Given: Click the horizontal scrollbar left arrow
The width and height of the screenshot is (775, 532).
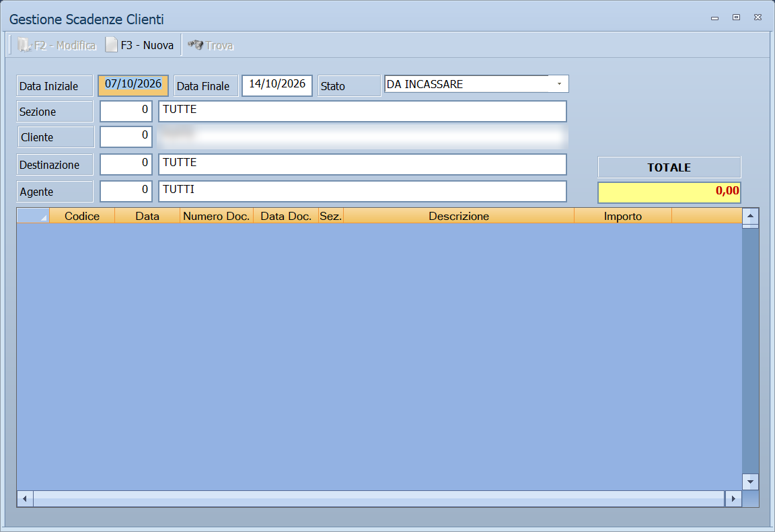Looking at the screenshot, I should [x=25, y=499].
